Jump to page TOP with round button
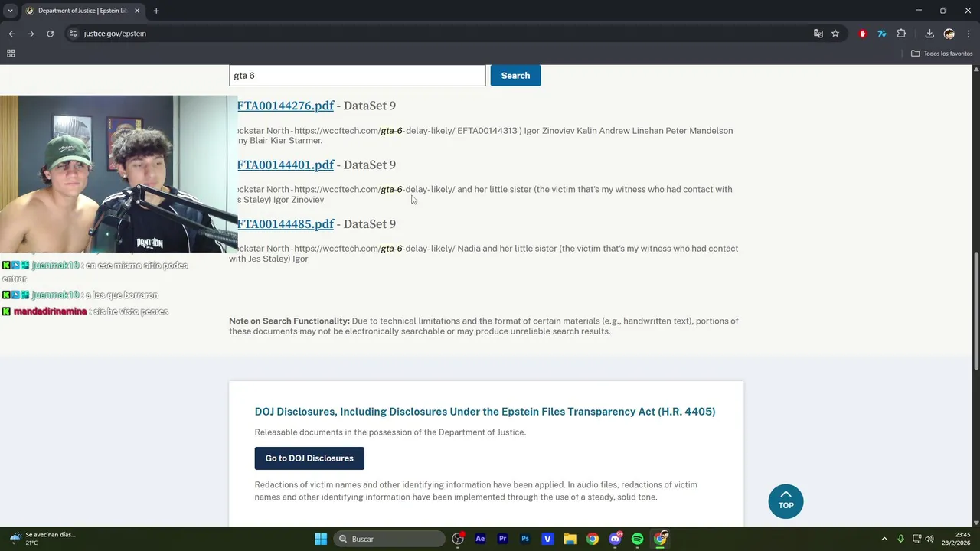The image size is (980, 551). [786, 501]
